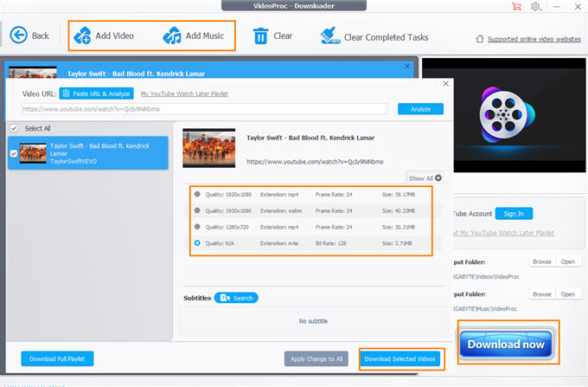Click the Paste URL & Analyze button
The height and width of the screenshot is (387, 588).
[96, 94]
